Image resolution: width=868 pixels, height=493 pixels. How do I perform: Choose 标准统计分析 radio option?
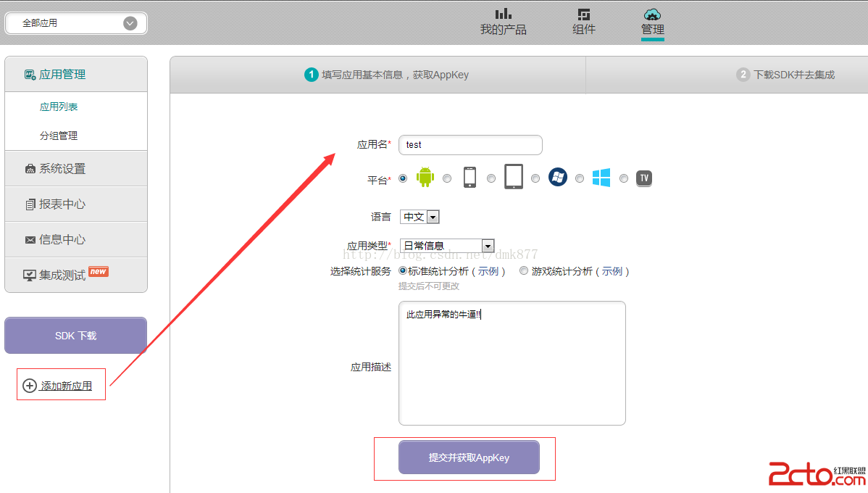[402, 270]
